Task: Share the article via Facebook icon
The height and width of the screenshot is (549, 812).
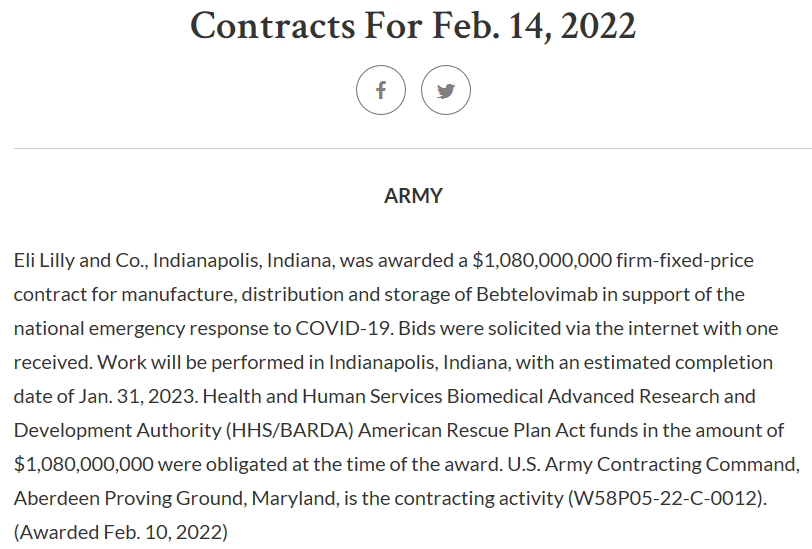Action: click(x=381, y=90)
